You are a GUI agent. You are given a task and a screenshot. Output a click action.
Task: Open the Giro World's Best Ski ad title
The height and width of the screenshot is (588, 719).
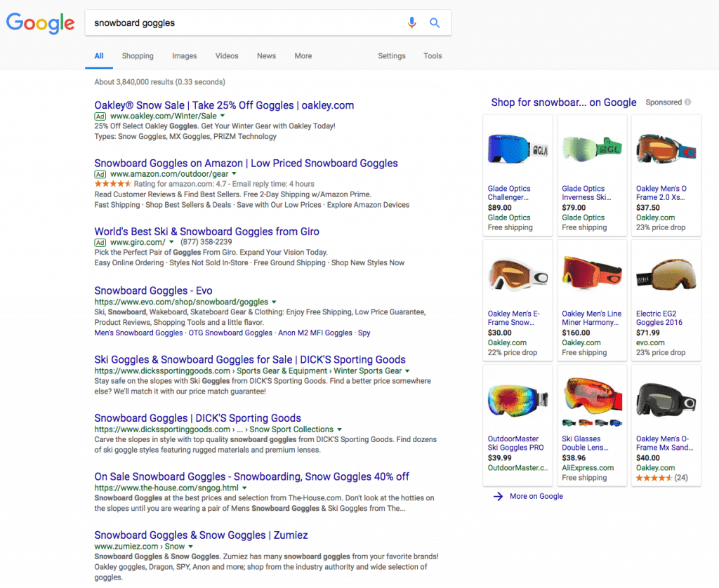207,232
